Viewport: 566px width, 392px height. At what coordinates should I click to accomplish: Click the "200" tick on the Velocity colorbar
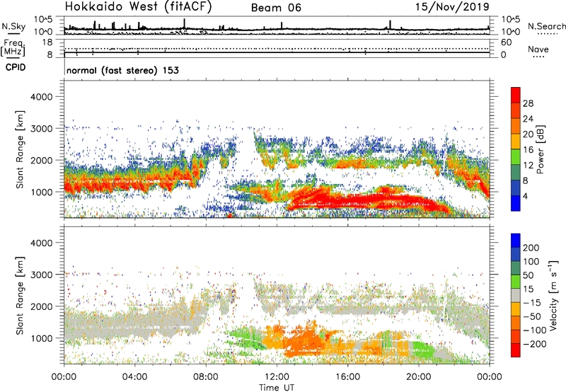tap(531, 248)
